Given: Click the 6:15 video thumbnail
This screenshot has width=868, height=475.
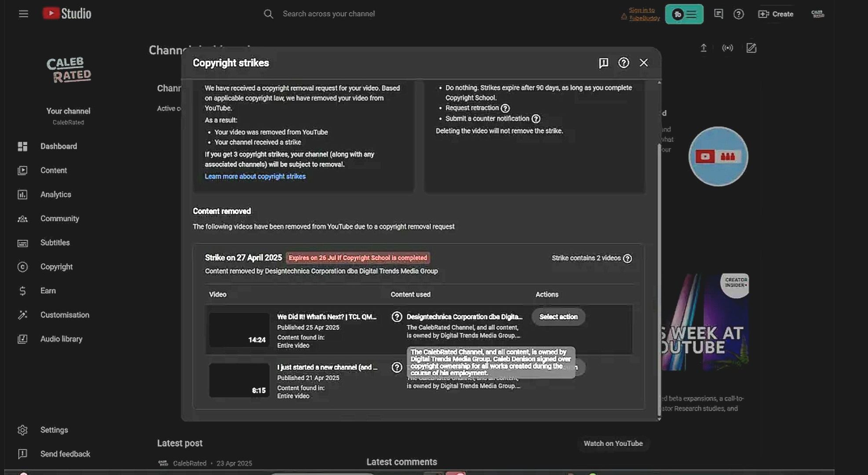Looking at the screenshot, I should 239,380.
